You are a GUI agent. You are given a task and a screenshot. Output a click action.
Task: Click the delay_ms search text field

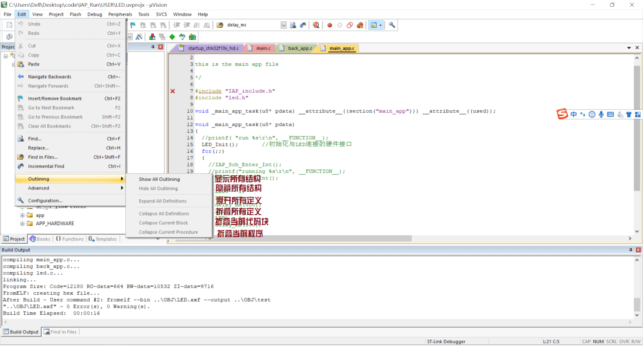(x=253, y=25)
